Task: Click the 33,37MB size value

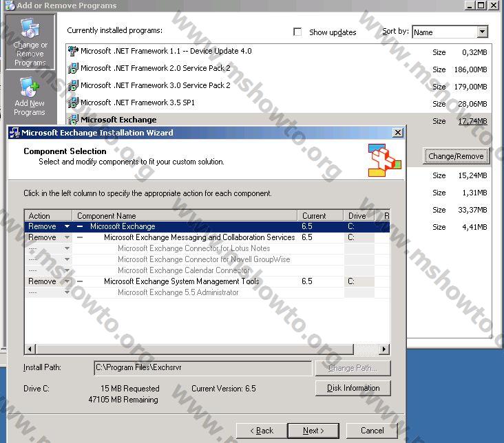Action: (x=472, y=210)
